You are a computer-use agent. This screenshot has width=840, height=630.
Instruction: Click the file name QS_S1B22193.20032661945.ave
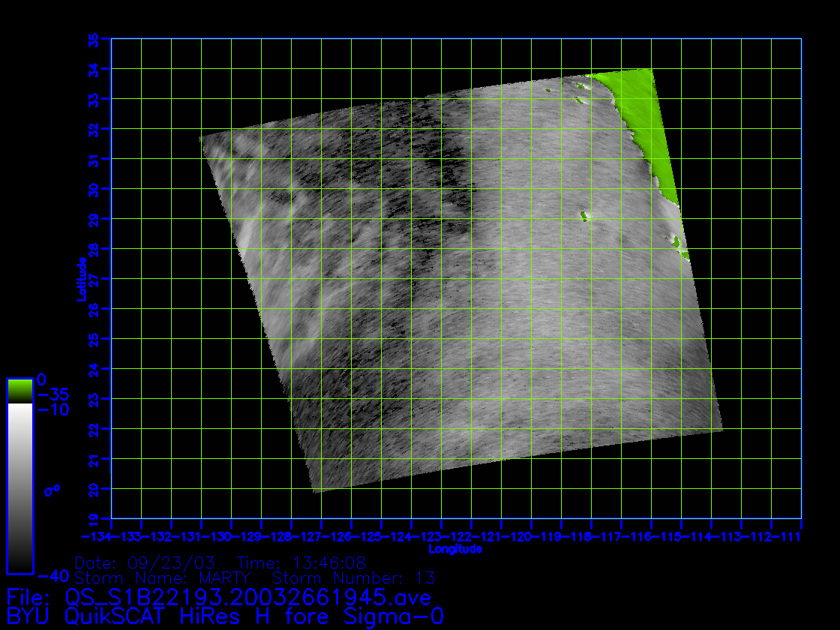pyautogui.click(x=247, y=598)
